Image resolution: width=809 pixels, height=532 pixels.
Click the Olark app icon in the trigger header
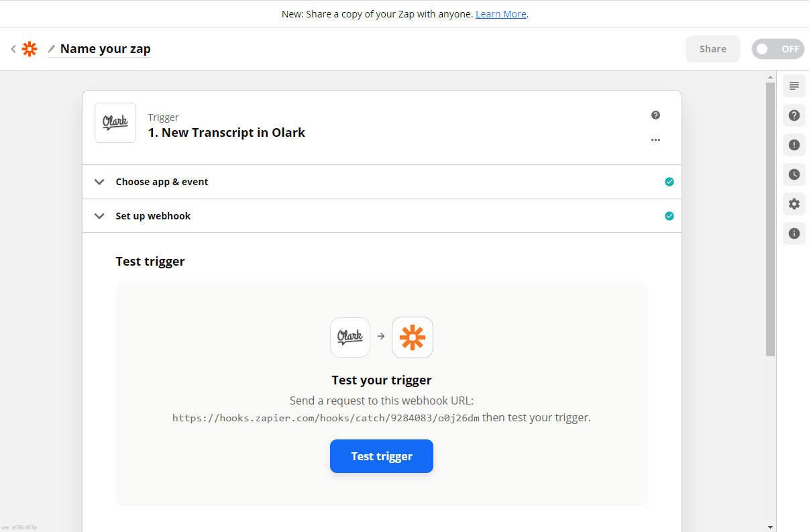(x=115, y=122)
